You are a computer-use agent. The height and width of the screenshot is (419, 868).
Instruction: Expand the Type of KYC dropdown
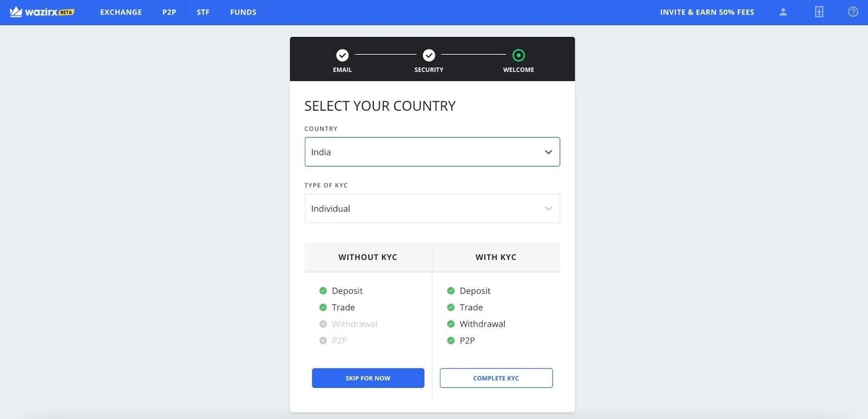pyautogui.click(x=432, y=208)
